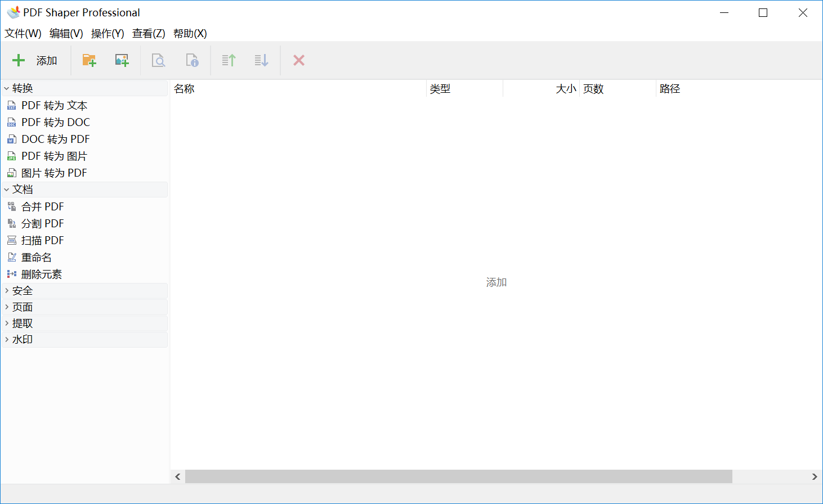Sort by the 类型 column header
This screenshot has height=504, width=823.
click(464, 89)
